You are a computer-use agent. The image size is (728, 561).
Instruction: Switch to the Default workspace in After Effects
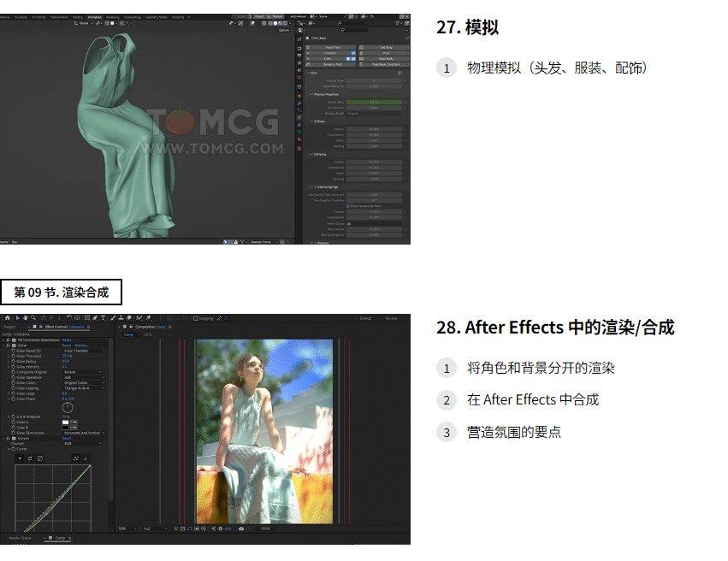365,318
